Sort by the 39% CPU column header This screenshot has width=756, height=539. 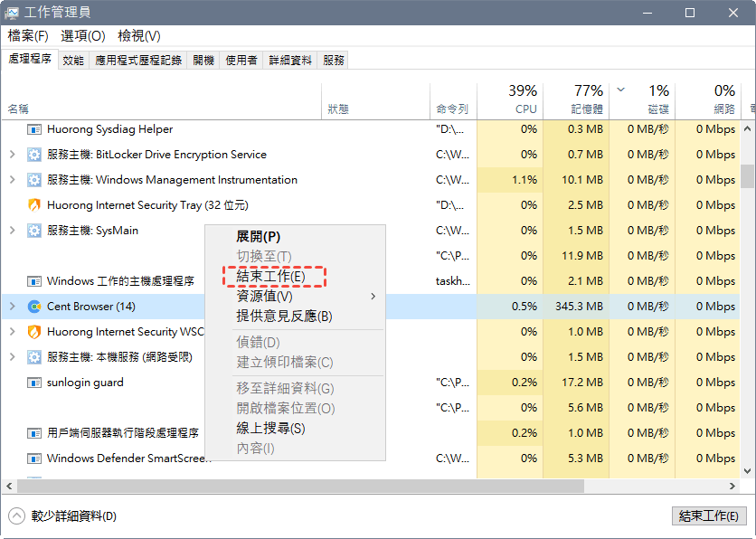510,101
